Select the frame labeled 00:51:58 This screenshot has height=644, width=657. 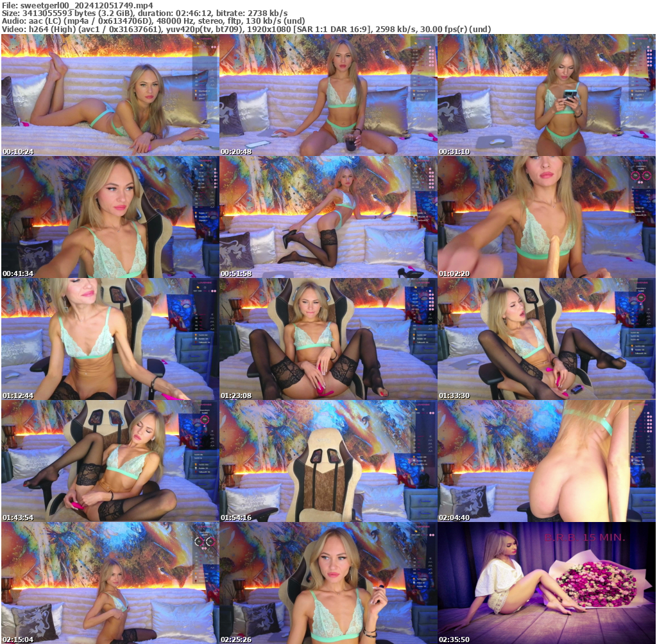pos(327,215)
